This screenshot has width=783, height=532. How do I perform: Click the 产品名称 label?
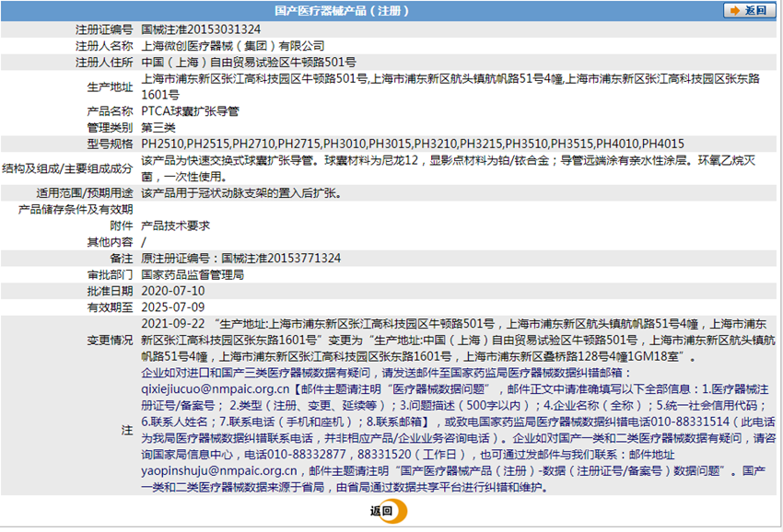[x=111, y=111]
